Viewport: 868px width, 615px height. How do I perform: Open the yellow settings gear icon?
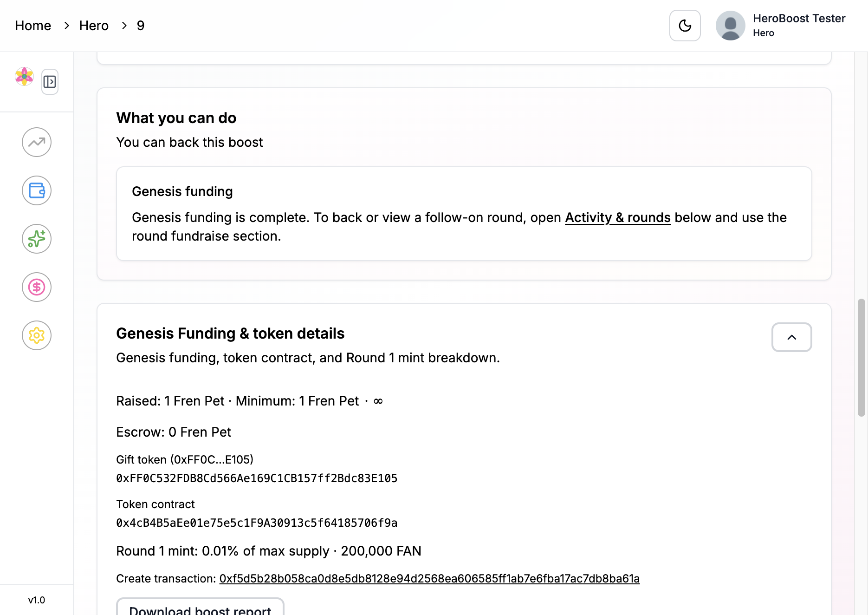pyautogui.click(x=37, y=335)
